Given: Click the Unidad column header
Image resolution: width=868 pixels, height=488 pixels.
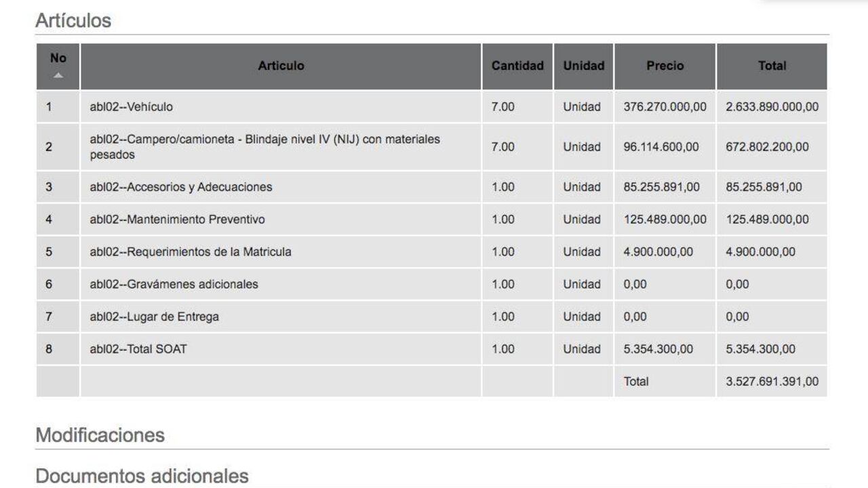Looking at the screenshot, I should click(x=583, y=66).
